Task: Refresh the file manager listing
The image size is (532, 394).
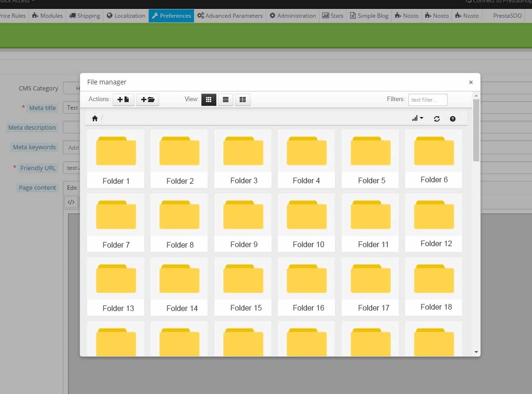Action: (437, 119)
